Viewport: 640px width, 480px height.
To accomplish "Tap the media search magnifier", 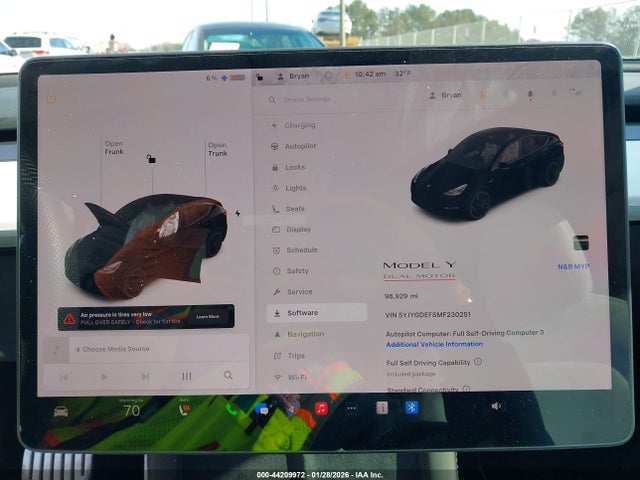I will [228, 375].
